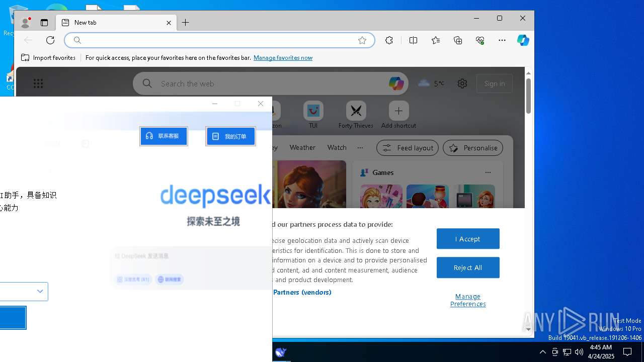644x362 pixels.
Task: Switch to the Weather feed tab
Action: pos(302,147)
